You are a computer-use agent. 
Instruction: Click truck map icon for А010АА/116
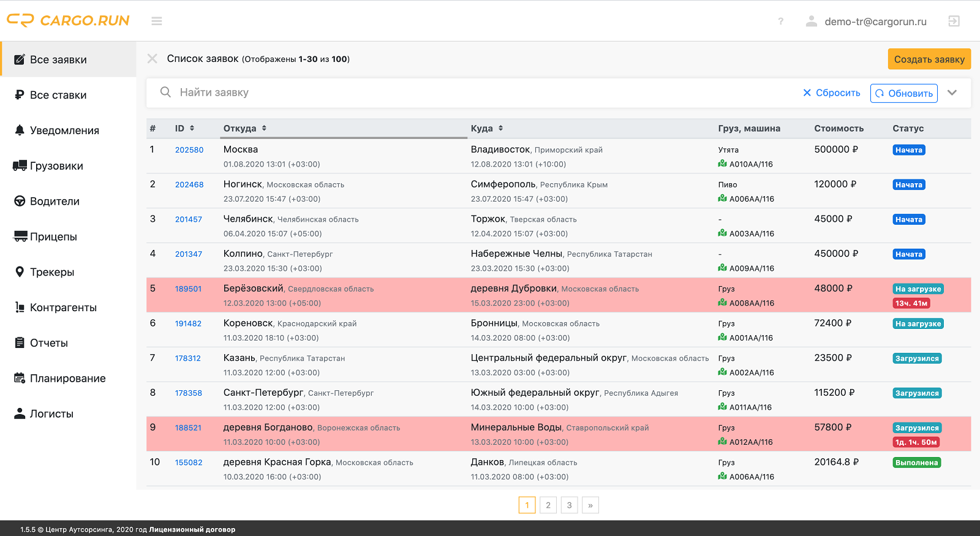pyautogui.click(x=723, y=164)
